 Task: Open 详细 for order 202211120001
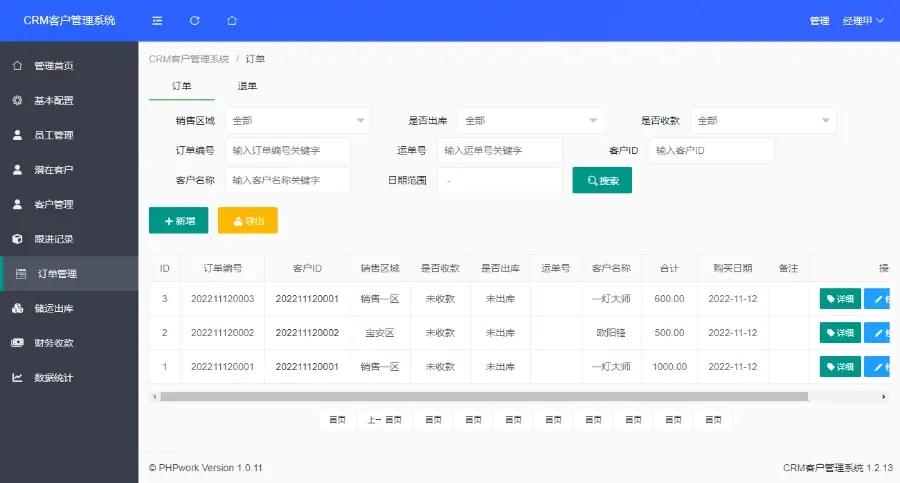point(840,366)
